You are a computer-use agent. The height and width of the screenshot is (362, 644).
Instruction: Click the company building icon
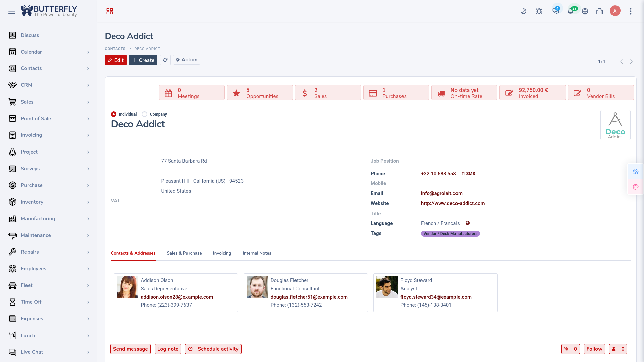[x=600, y=11]
